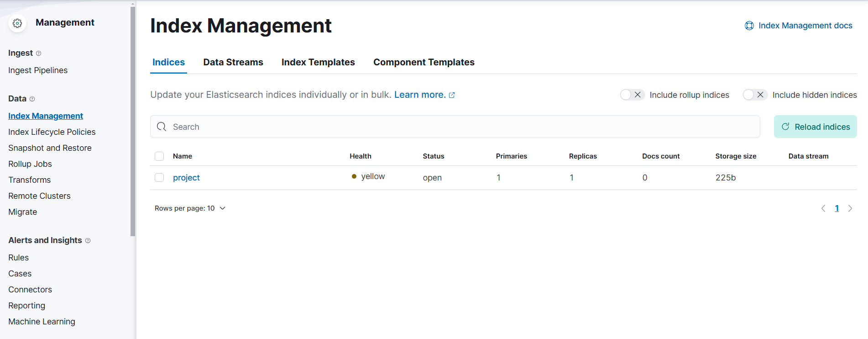868x339 pixels.
Task: Go to the next page arrow
Action: 850,208
